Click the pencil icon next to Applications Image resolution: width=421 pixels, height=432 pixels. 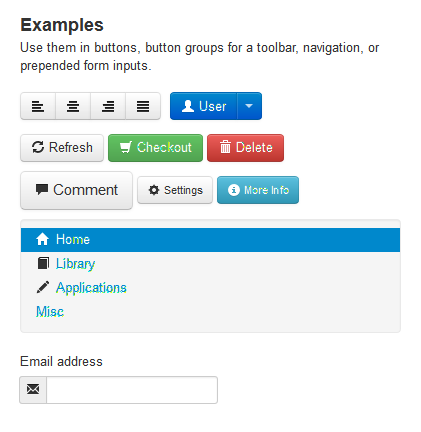pos(43,287)
